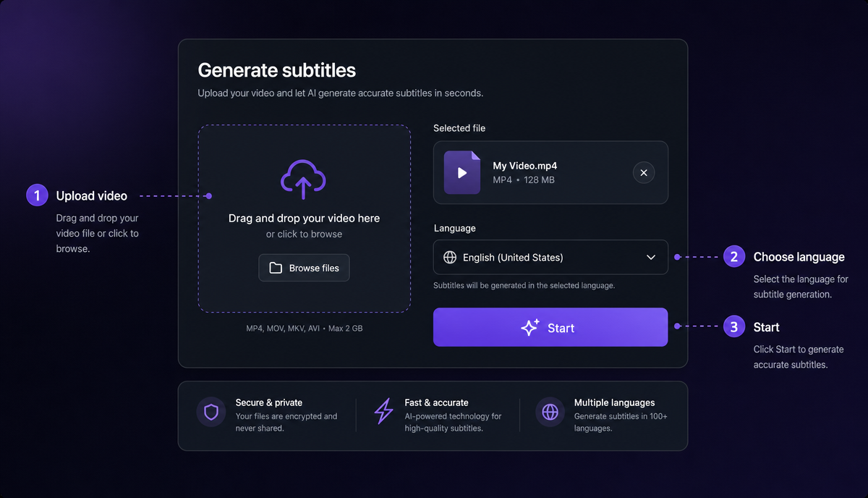Select step 2 Choose language badge

click(734, 256)
